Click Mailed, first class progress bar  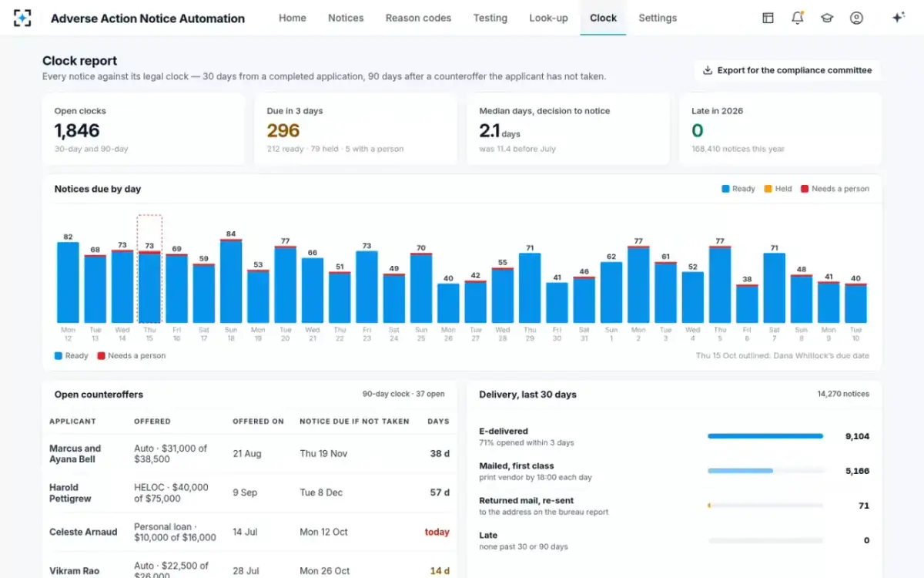click(x=765, y=471)
